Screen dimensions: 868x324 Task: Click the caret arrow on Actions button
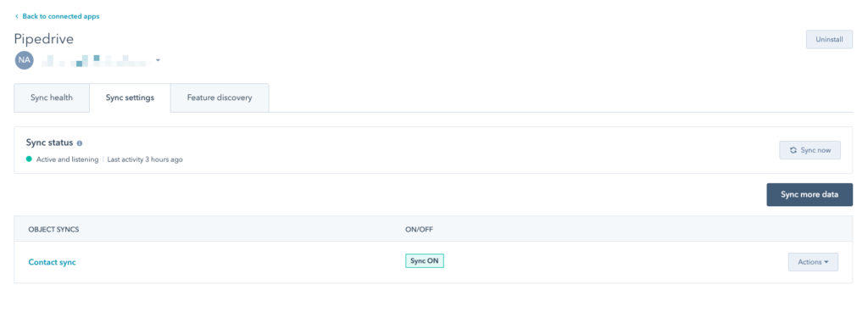click(826, 262)
